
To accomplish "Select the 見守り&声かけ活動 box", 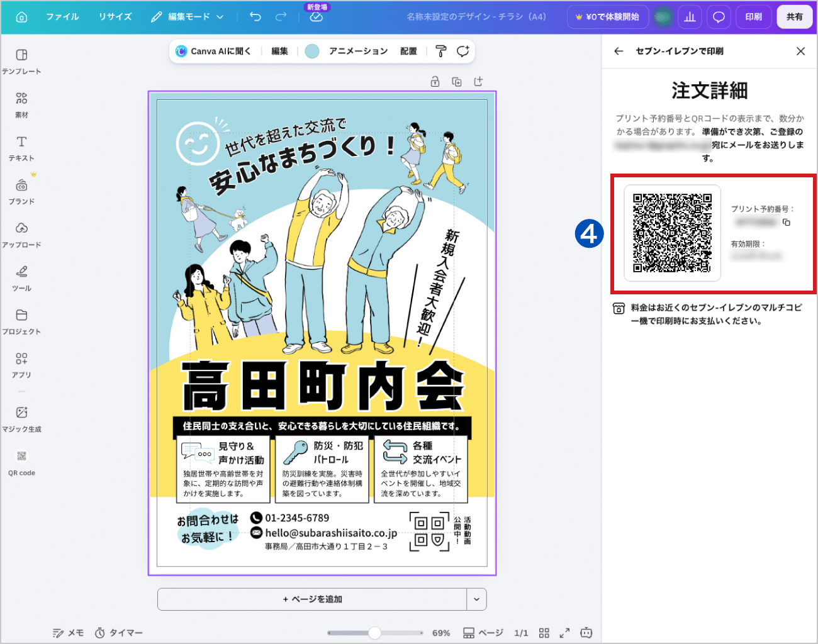I will (x=223, y=469).
